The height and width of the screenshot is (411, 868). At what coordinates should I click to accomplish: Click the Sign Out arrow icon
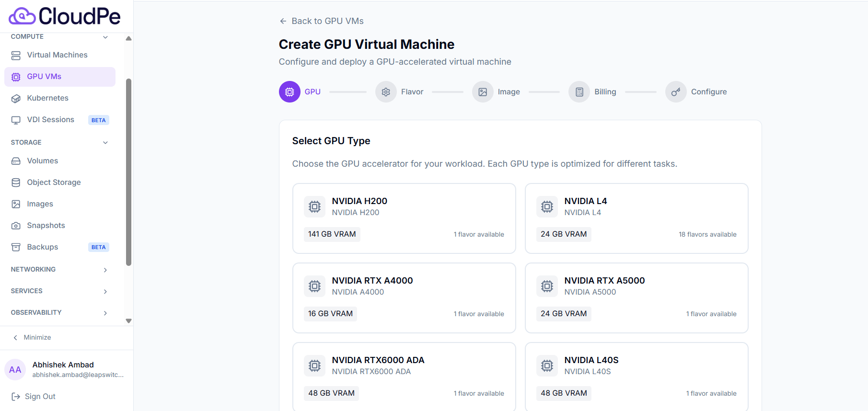click(16, 397)
